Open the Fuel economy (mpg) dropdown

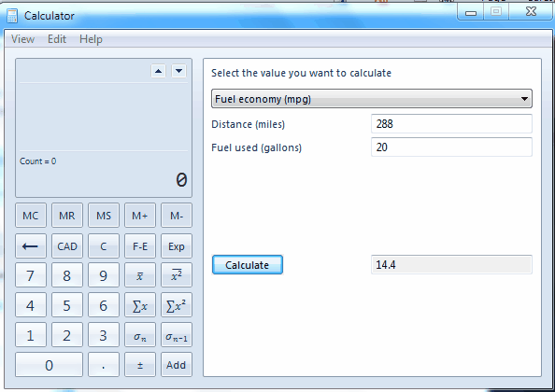point(372,99)
